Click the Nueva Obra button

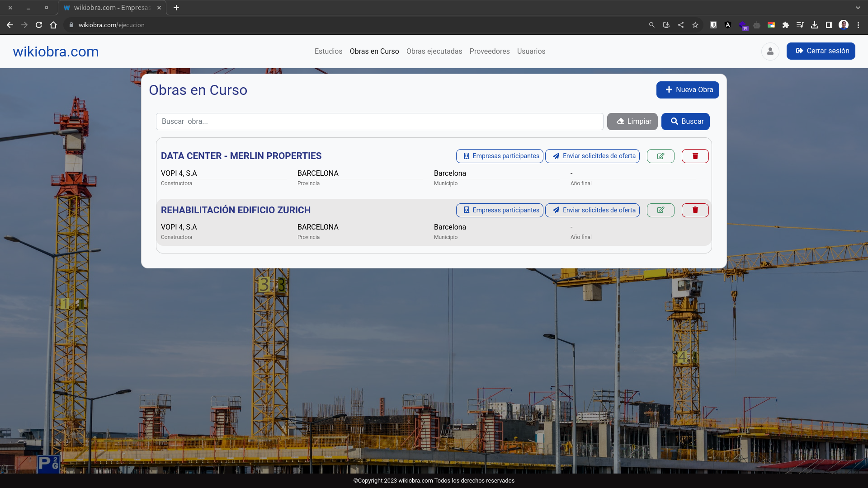click(688, 90)
